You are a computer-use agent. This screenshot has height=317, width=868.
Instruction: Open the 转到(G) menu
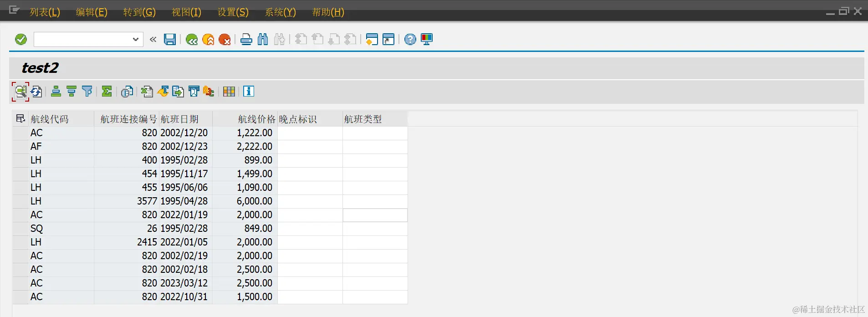139,12
